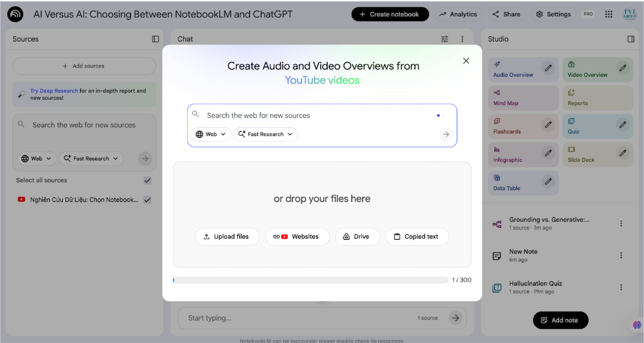Screen dimensions: 644x343
Task: Uncheck the Nghiên Cứu Dữ Liệu source checkbox
Action: 147,200
